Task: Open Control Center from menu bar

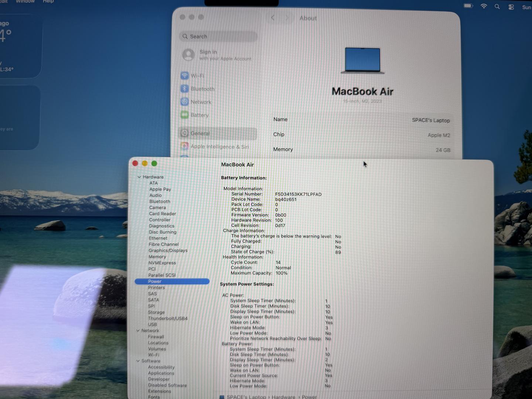Action: [x=511, y=7]
